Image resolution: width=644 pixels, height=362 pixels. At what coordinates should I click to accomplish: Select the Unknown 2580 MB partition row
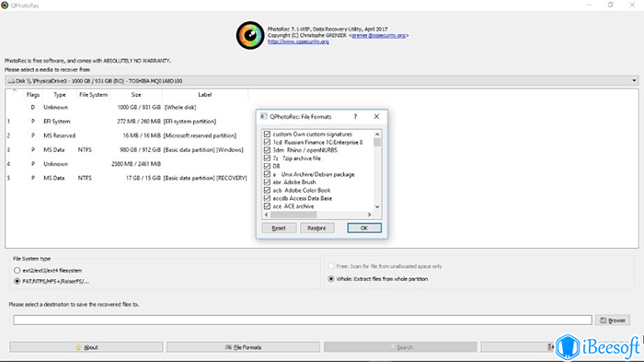127,164
